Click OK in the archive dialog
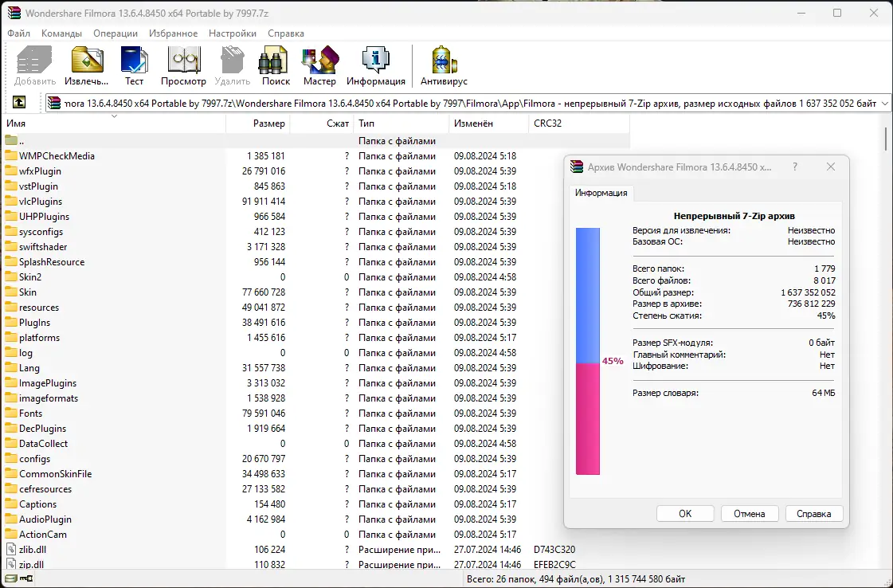This screenshot has height=588, width=893. 685,513
